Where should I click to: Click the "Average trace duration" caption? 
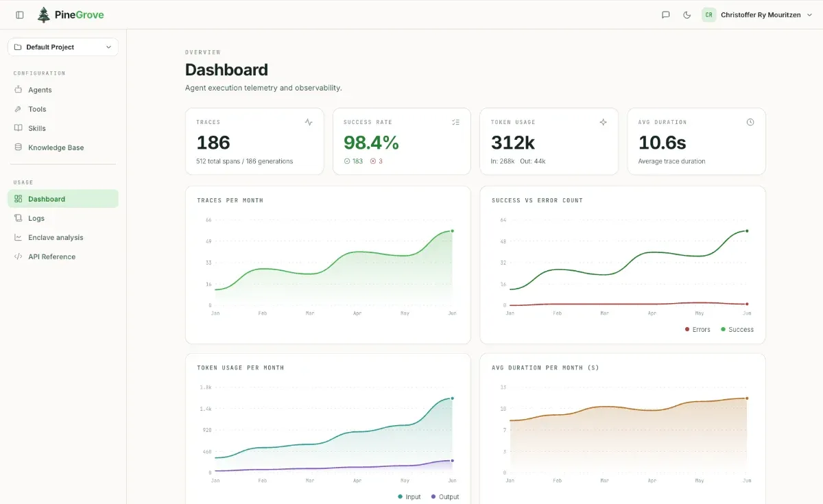(x=672, y=161)
